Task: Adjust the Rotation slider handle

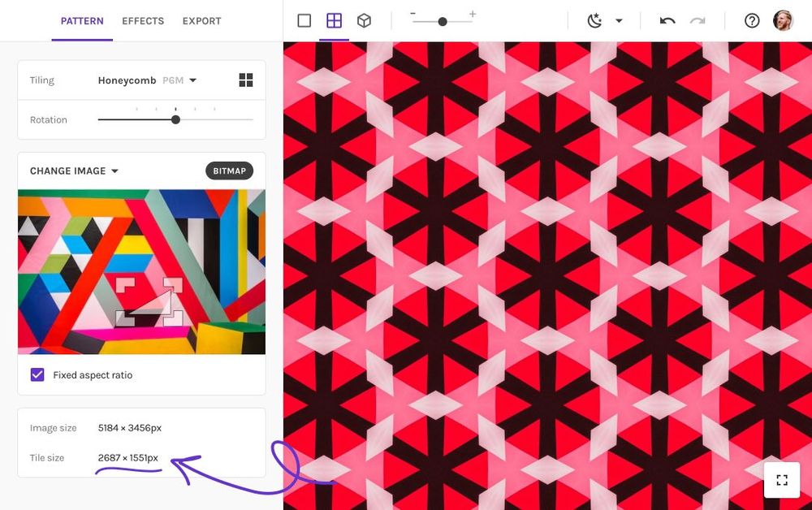Action: click(x=175, y=119)
